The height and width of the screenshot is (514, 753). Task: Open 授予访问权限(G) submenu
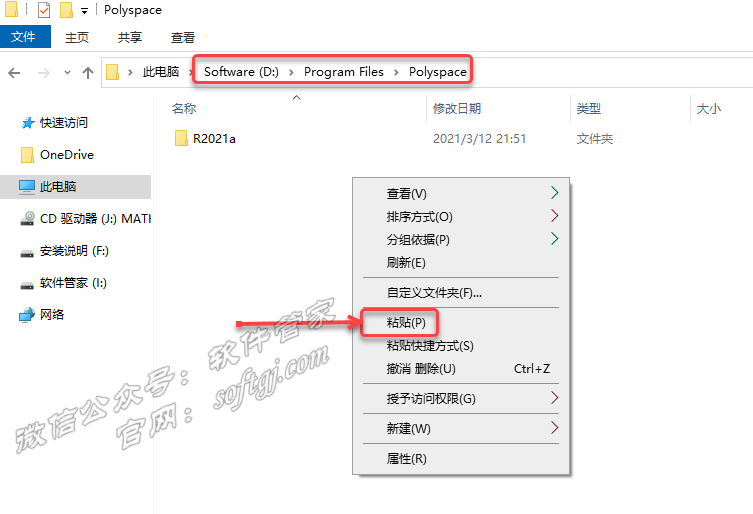click(461, 398)
